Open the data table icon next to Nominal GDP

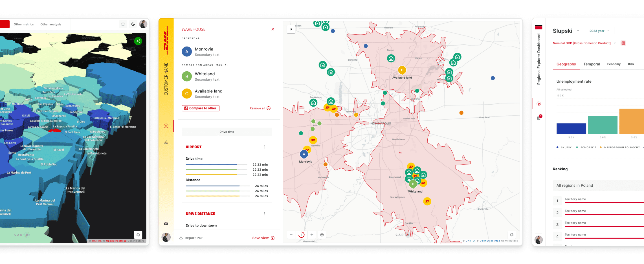tap(623, 43)
